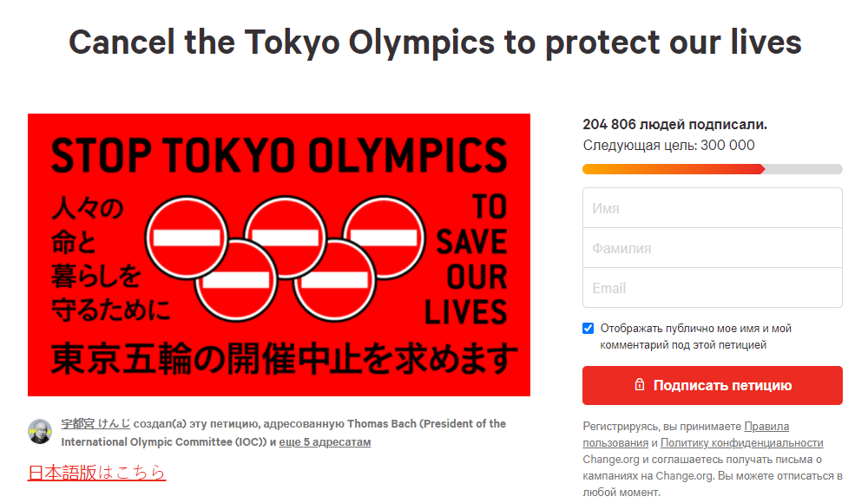
Task: Click the rightmost no-entry sign in the banner
Action: point(383,237)
